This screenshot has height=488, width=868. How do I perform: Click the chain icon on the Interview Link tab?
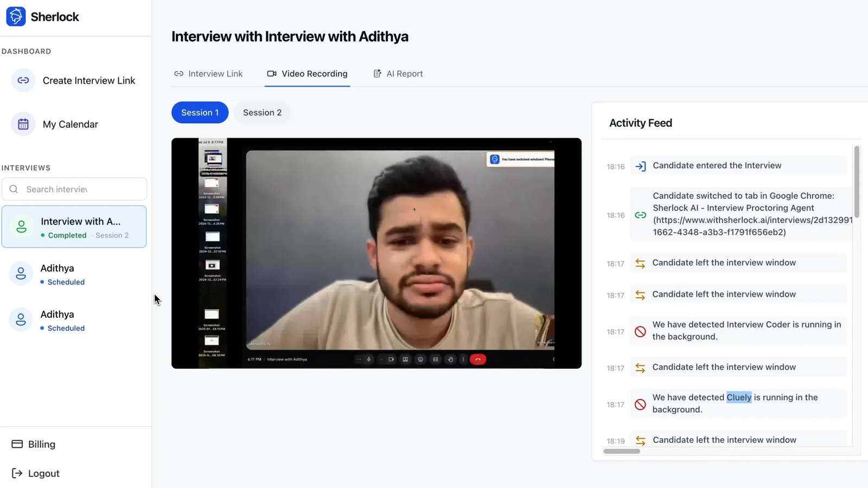click(x=178, y=74)
